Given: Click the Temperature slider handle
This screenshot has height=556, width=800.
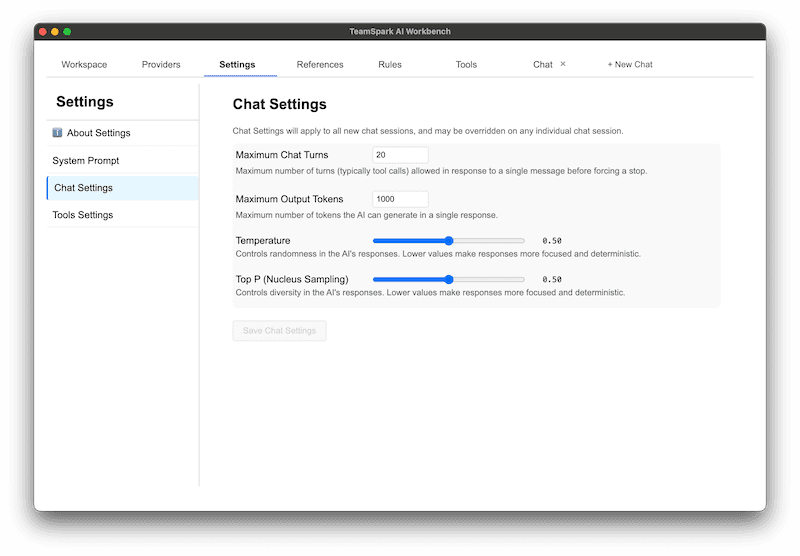Looking at the screenshot, I should pos(448,241).
